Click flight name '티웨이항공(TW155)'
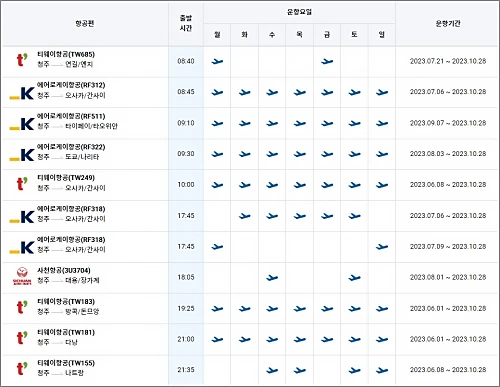 tap(66, 363)
